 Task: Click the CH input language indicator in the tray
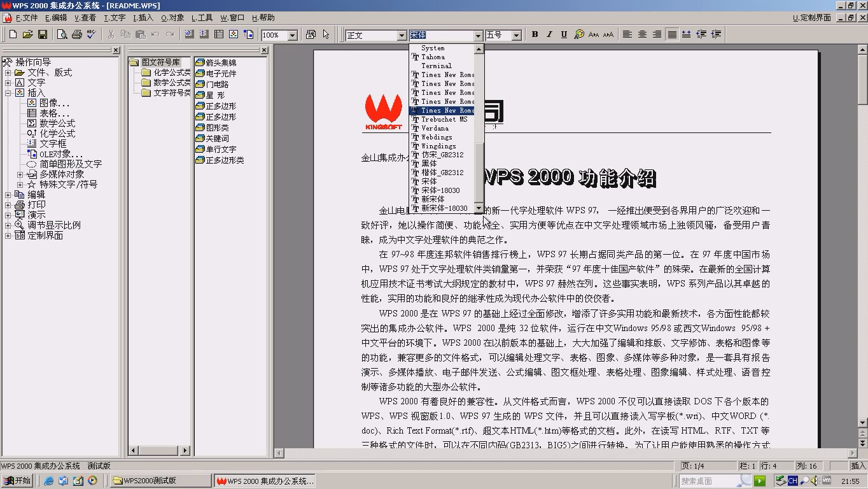(x=792, y=481)
